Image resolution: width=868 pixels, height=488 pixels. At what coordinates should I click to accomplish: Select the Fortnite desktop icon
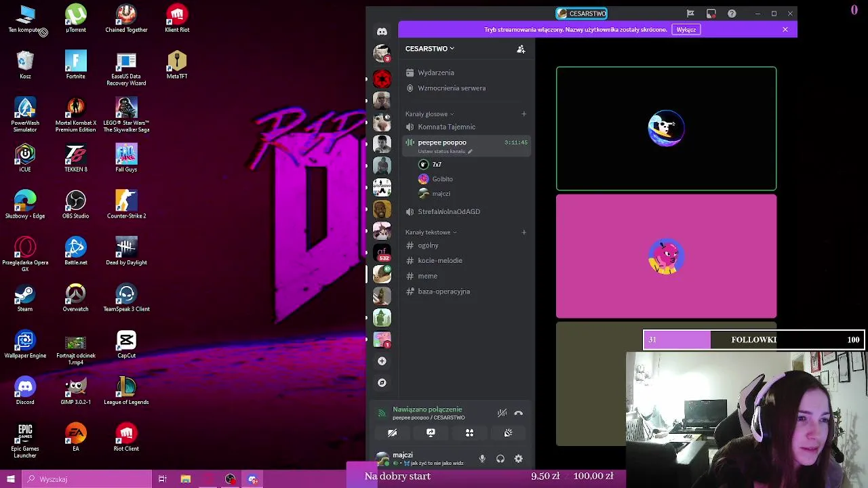click(75, 65)
